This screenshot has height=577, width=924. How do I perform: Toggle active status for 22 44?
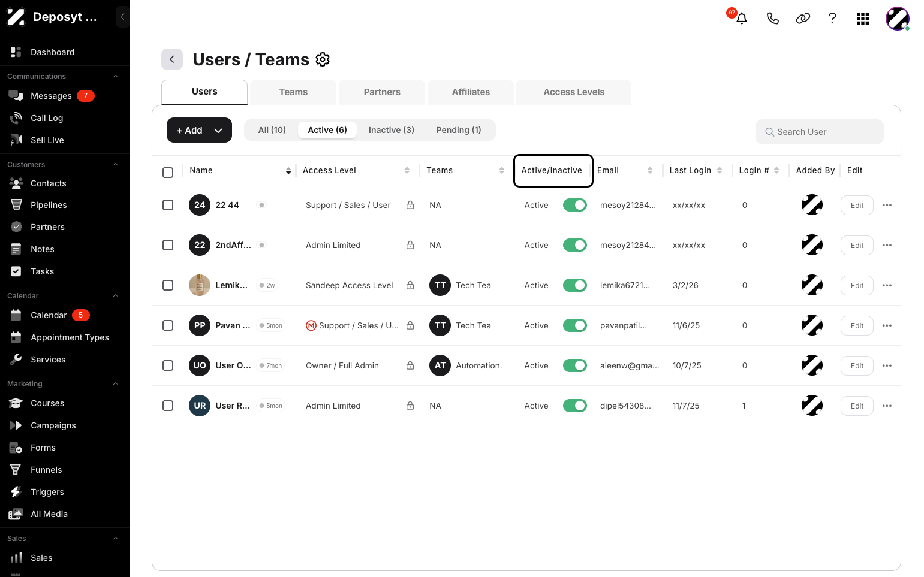click(x=575, y=205)
